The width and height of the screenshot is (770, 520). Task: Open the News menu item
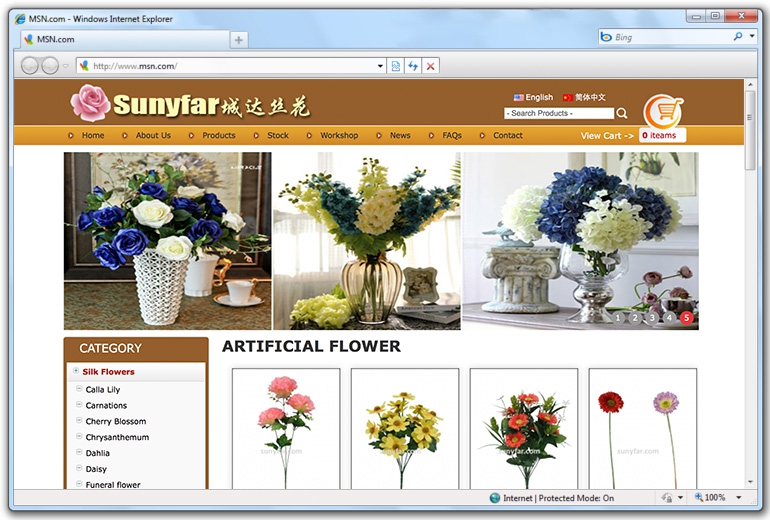coord(400,136)
